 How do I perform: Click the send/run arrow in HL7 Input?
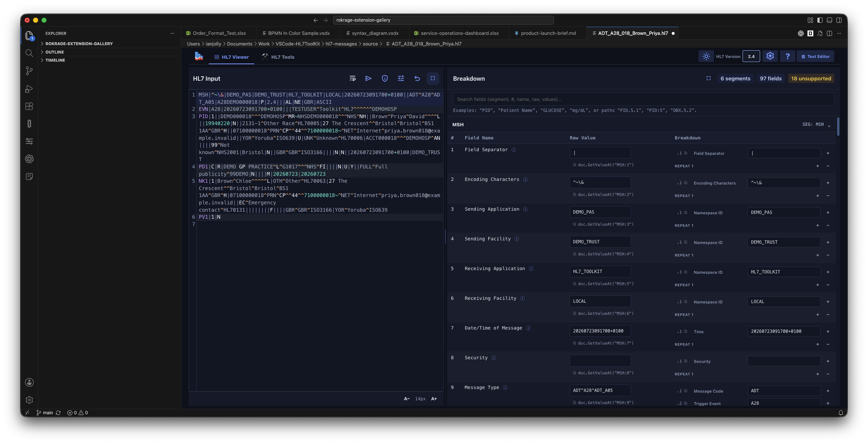pos(368,79)
